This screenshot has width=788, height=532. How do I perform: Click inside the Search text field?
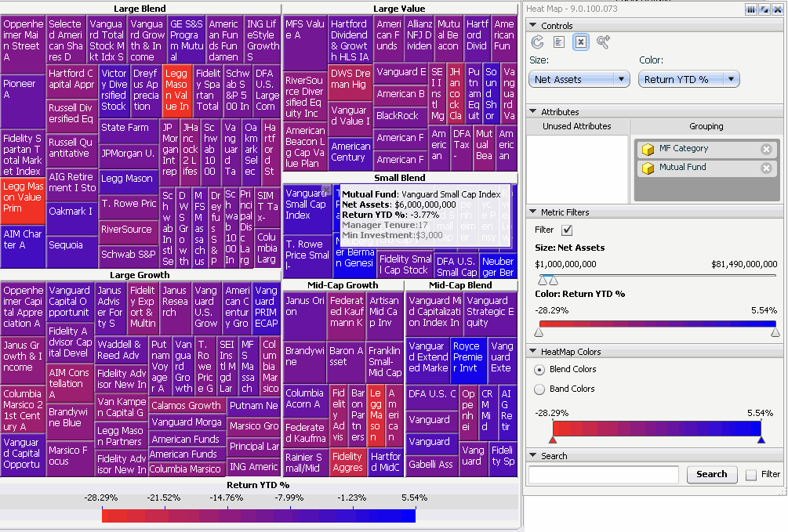pyautogui.click(x=604, y=475)
